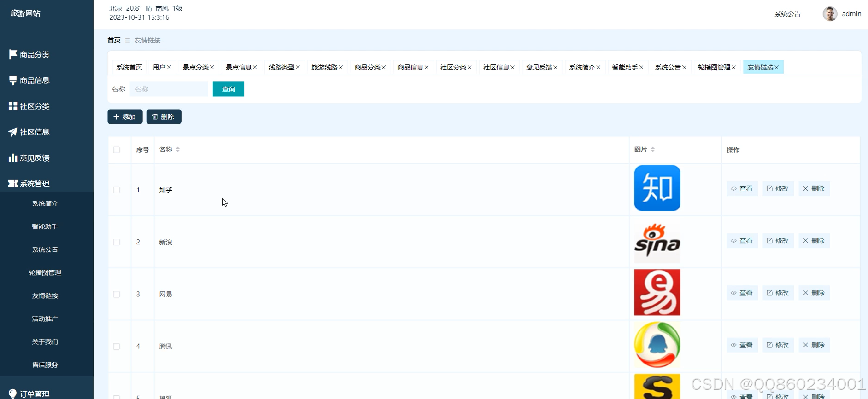Check the checkbox for row 网易
This screenshot has width=868, height=399.
[117, 294]
